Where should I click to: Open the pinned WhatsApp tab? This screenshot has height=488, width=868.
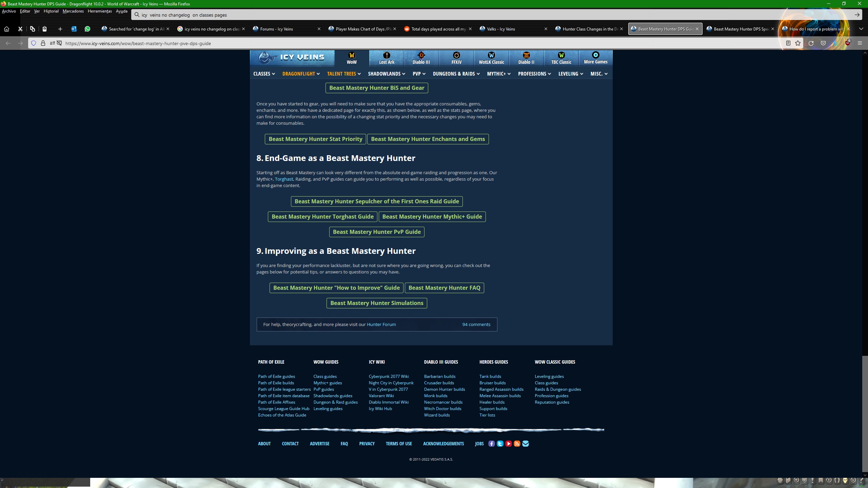pyautogui.click(x=87, y=29)
